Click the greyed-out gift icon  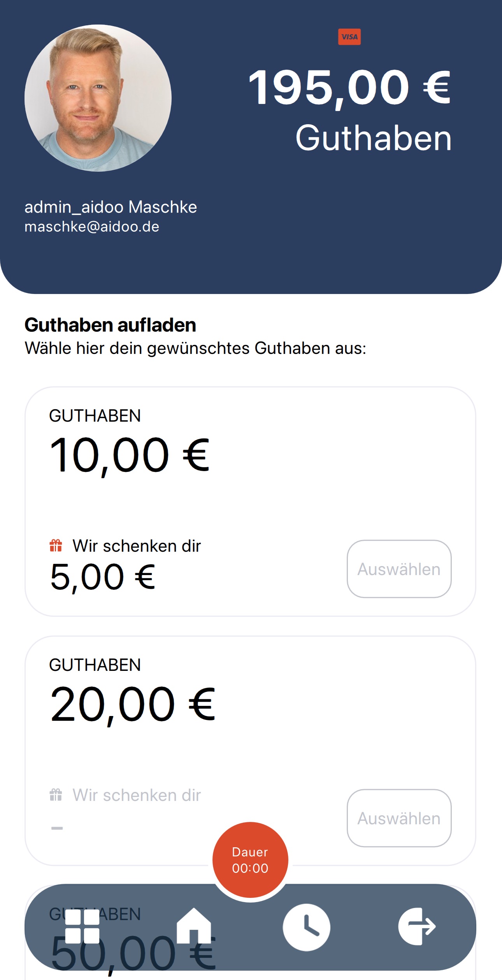pyautogui.click(x=56, y=795)
